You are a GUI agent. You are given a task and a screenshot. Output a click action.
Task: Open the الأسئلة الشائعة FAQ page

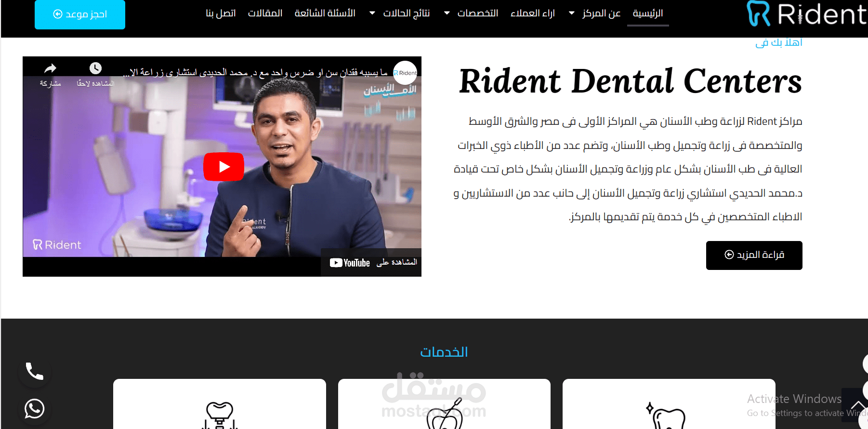325,13
